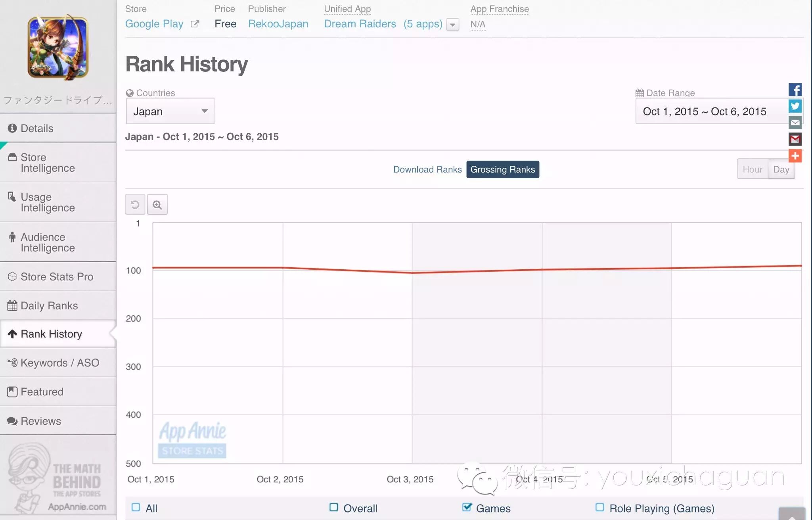Click the chart reset (undo) icon
The width and height of the screenshot is (812, 520).
(x=135, y=205)
